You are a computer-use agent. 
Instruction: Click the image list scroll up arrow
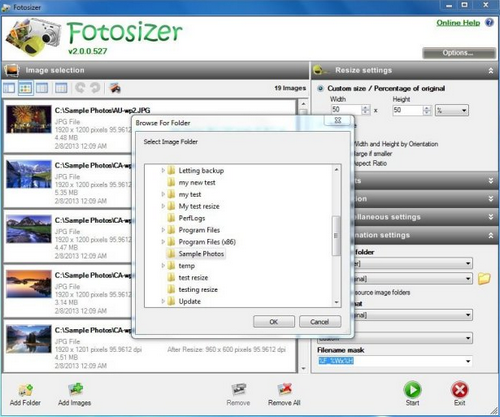point(303,104)
